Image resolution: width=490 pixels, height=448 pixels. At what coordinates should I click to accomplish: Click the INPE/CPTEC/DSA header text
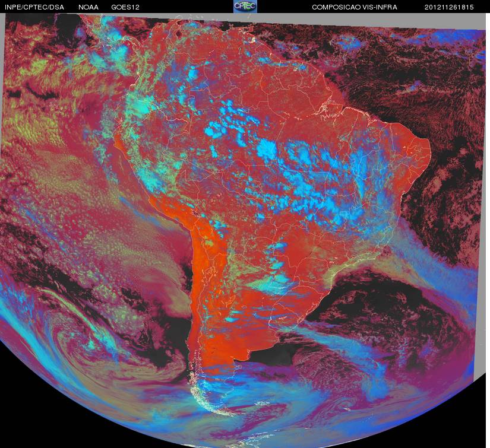click(34, 7)
